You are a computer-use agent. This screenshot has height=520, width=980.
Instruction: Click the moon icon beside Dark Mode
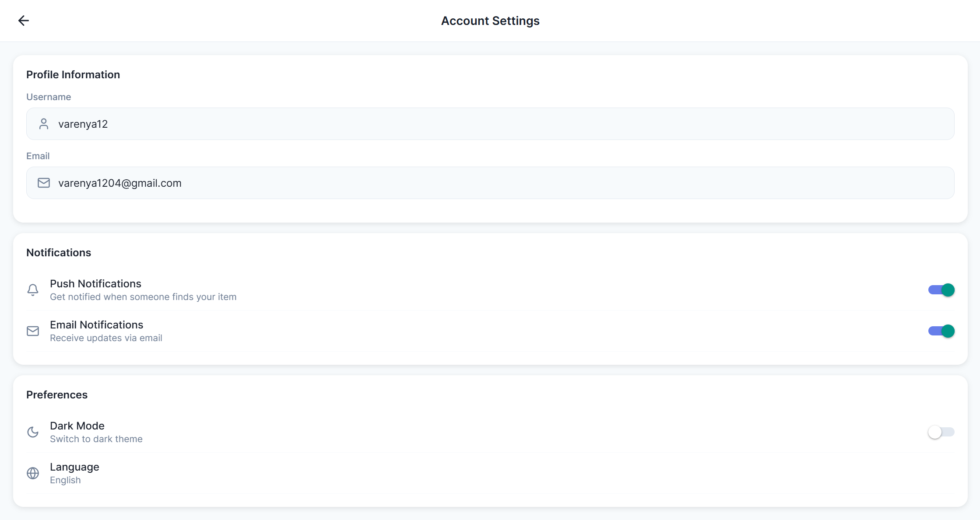[33, 432]
